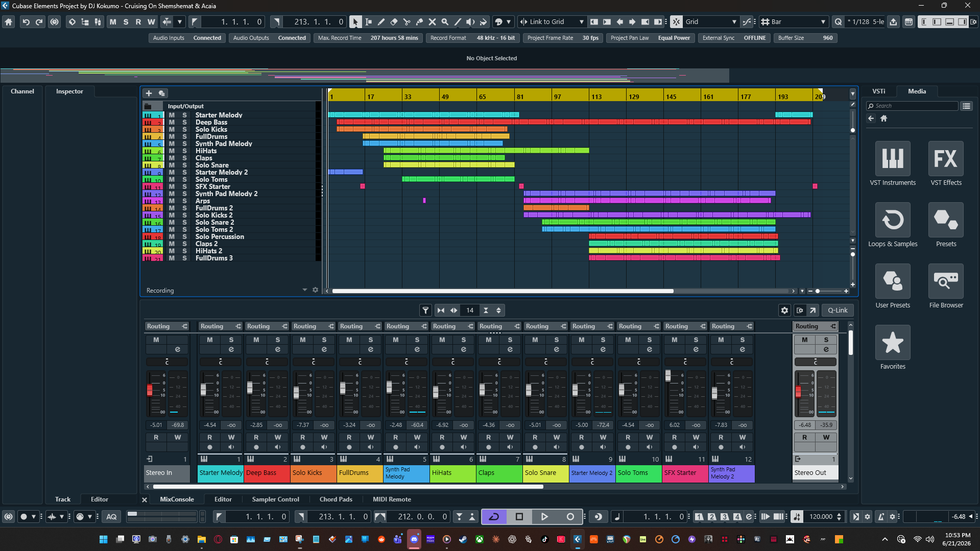This screenshot has height=551, width=980.
Task: Open the color tool dropdown arrow
Action: pos(509,22)
